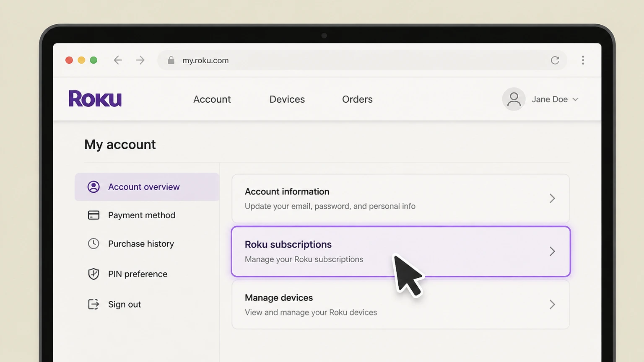This screenshot has width=644, height=362.
Task: Click the Sign out arrow icon
Action: point(93,304)
